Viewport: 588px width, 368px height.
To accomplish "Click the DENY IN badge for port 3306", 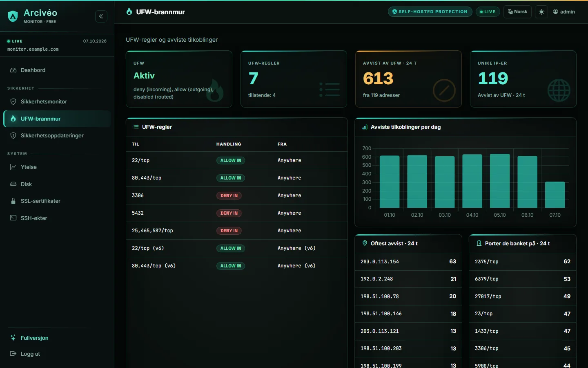I will coord(229,195).
